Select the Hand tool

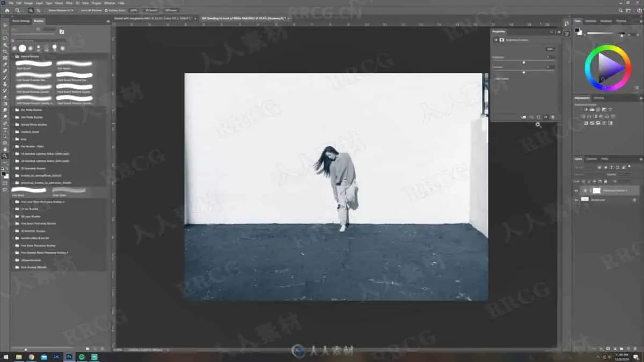[5, 149]
